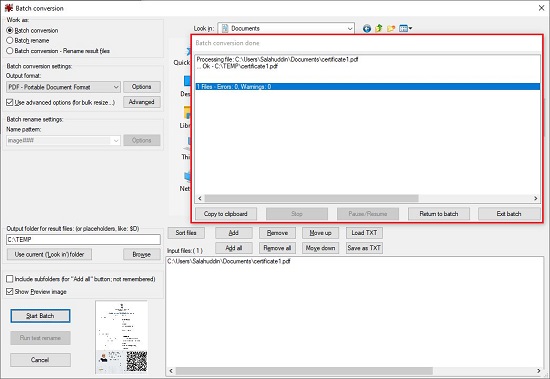Click Save as TXT button
This screenshot has height=379, width=550.
[x=364, y=248]
